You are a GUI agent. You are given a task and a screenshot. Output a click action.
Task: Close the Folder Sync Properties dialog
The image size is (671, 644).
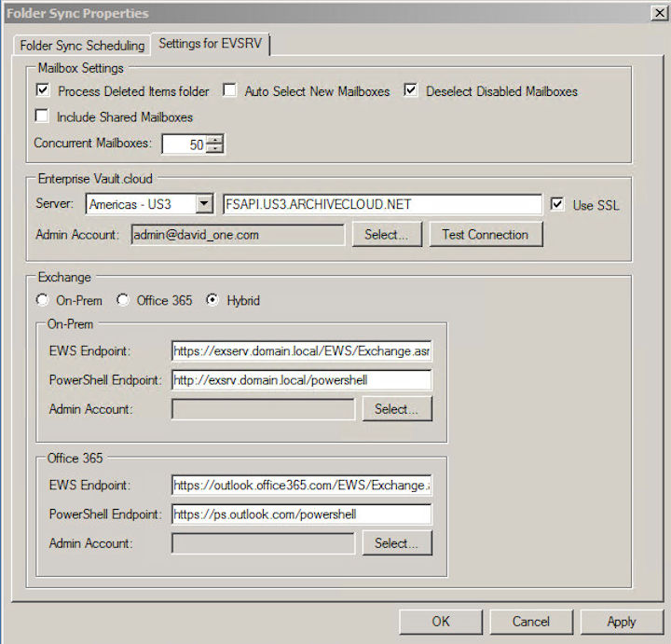pyautogui.click(x=660, y=13)
